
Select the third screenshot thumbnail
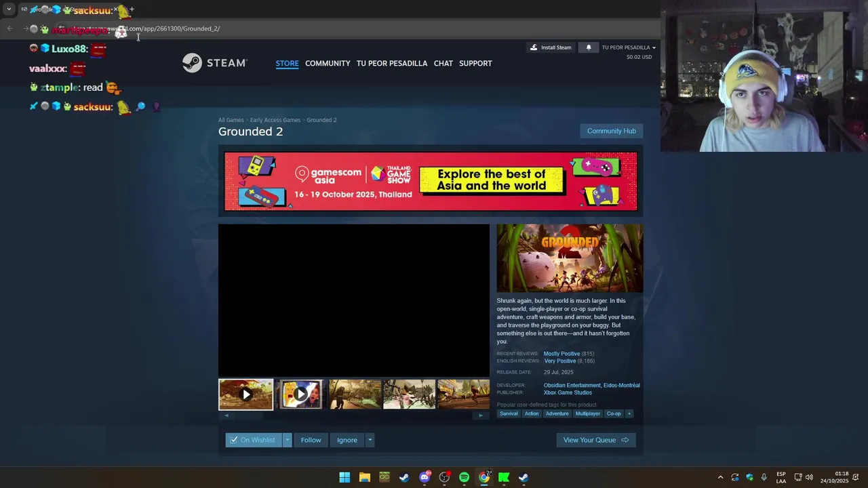click(x=355, y=394)
